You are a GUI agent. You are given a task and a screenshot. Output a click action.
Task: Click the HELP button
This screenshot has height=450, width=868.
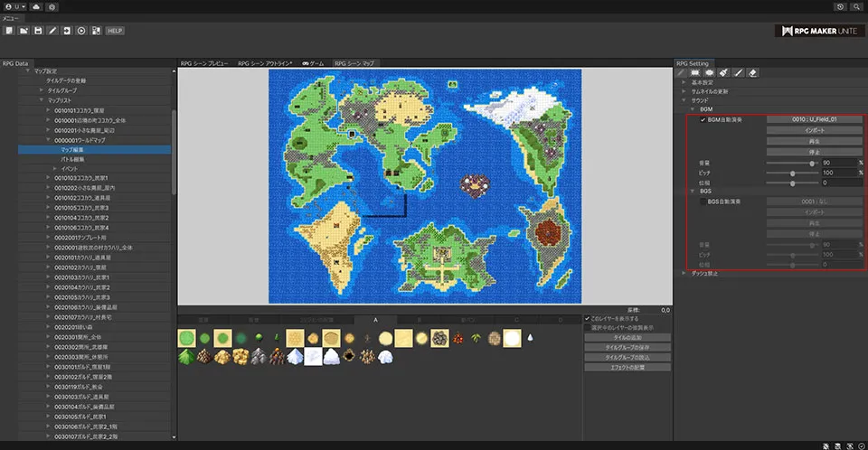coord(114,31)
